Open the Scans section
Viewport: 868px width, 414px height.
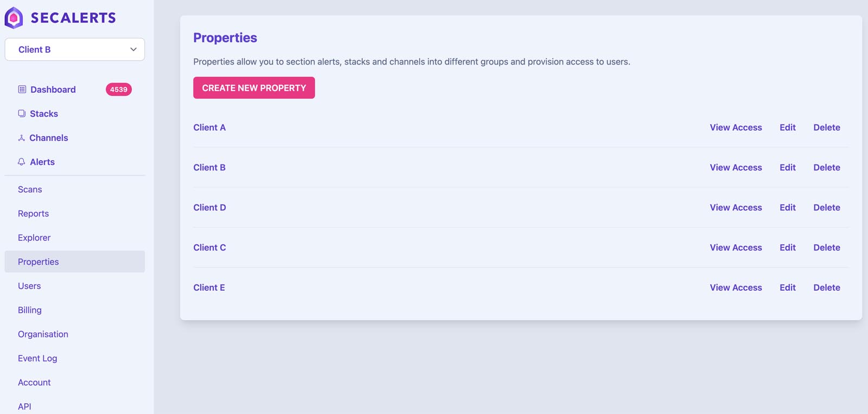click(30, 189)
